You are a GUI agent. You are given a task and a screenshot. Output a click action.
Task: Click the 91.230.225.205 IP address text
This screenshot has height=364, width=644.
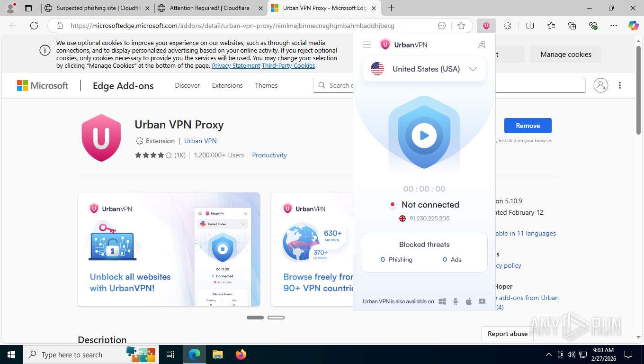429,218
